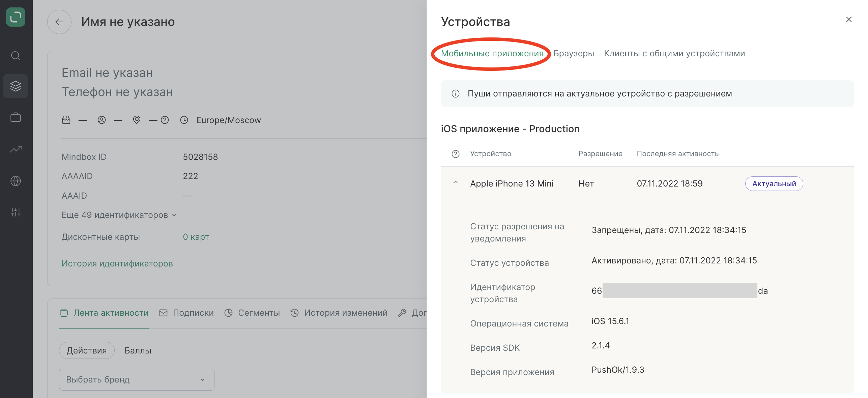Image resolution: width=868 pixels, height=398 pixels.
Task: Click the Последняя активность column header
Action: pyautogui.click(x=677, y=154)
